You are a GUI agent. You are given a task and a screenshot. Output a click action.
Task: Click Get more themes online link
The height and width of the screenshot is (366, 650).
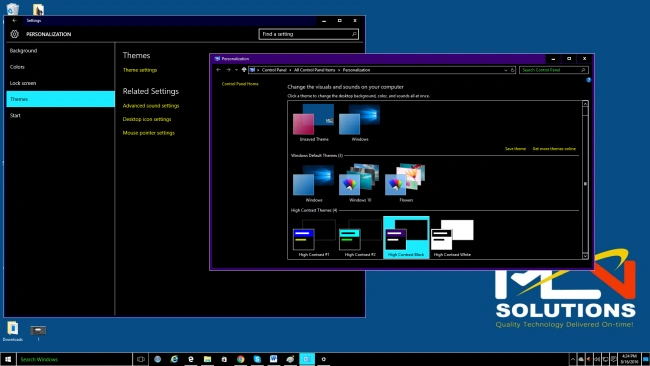coord(554,148)
